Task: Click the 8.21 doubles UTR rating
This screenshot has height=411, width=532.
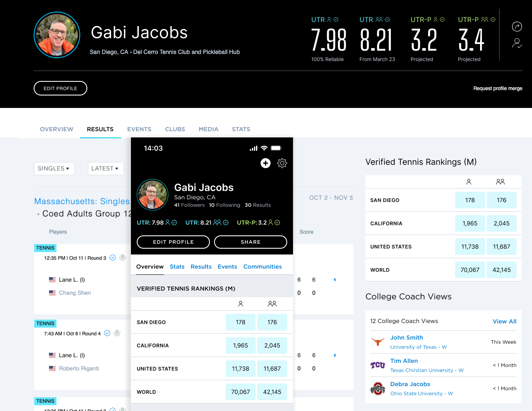Action: [x=376, y=40]
